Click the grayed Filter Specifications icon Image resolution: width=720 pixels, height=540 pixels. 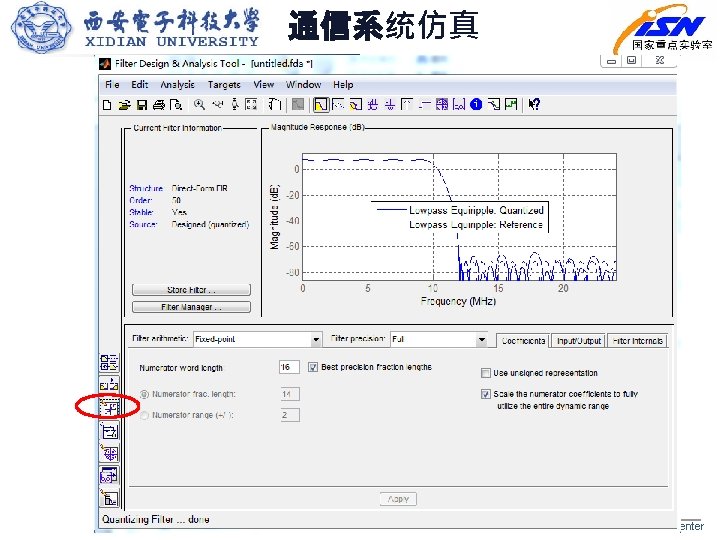[x=298, y=105]
